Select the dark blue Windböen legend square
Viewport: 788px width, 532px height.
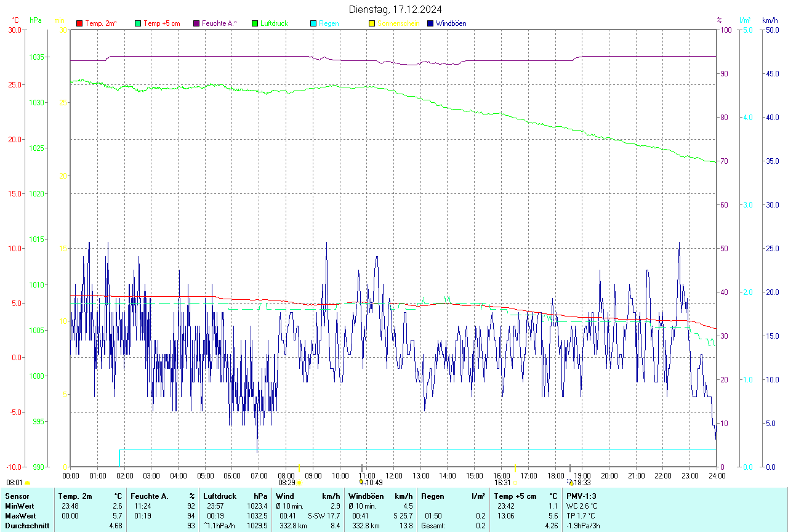430,23
